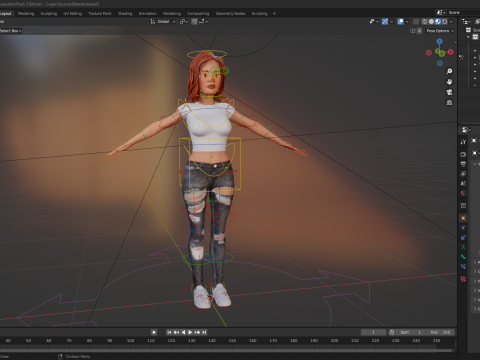Open the outliner display mode dropdown
Image resolution: width=480 pixels, height=360 pixels.
(466, 22)
